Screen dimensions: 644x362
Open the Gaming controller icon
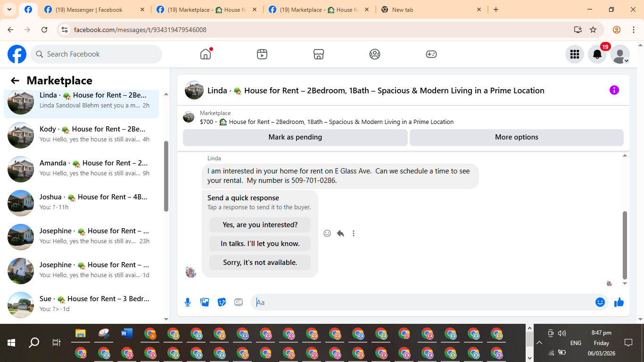(x=431, y=54)
